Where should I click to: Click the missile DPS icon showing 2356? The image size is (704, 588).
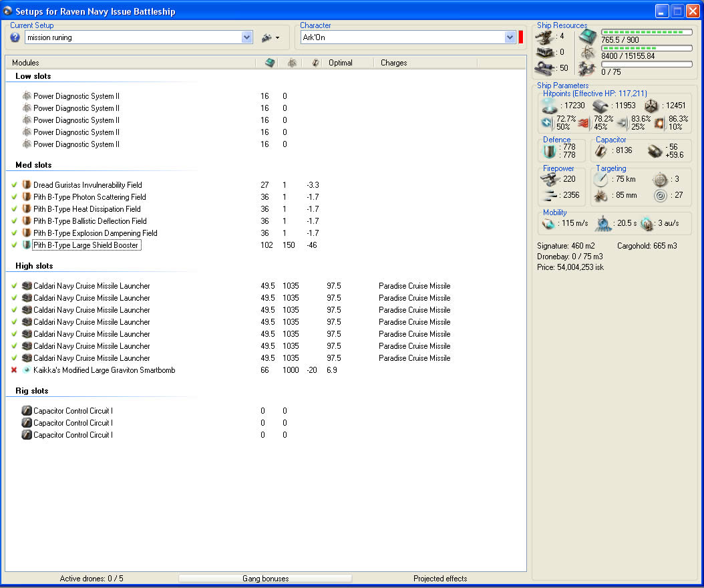(x=549, y=195)
